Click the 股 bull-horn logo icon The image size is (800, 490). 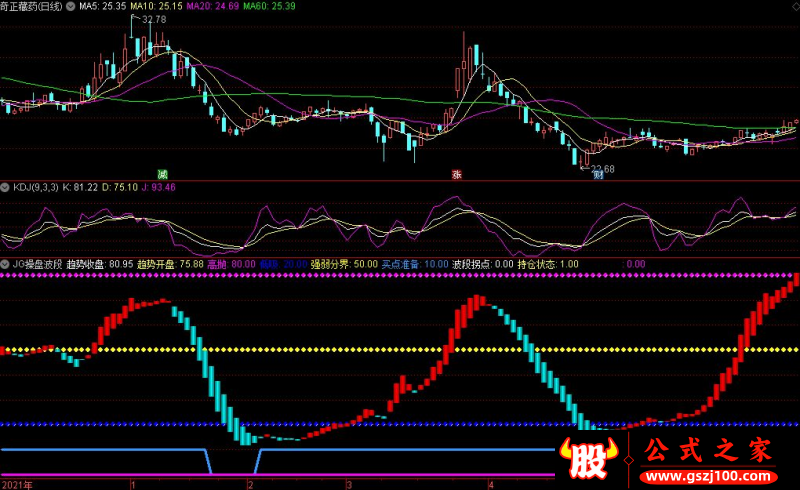click(x=589, y=457)
